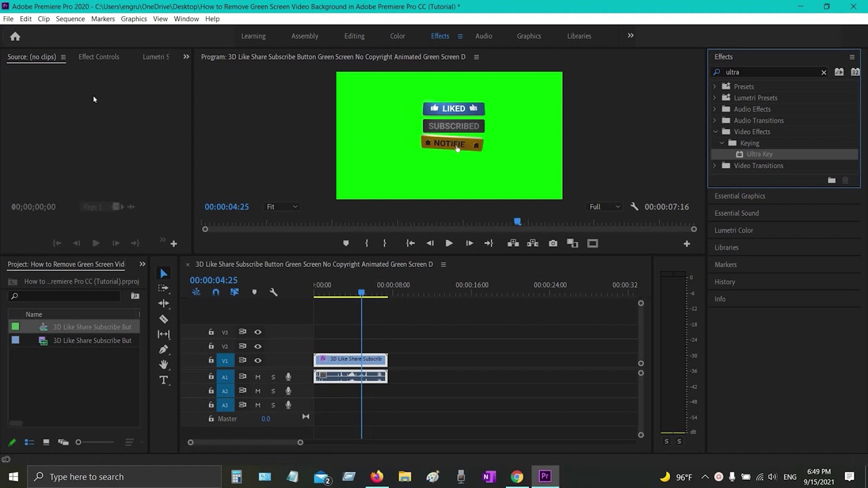Filter effects by Accelerated Effects icon
This screenshot has height=488, width=868.
point(839,72)
